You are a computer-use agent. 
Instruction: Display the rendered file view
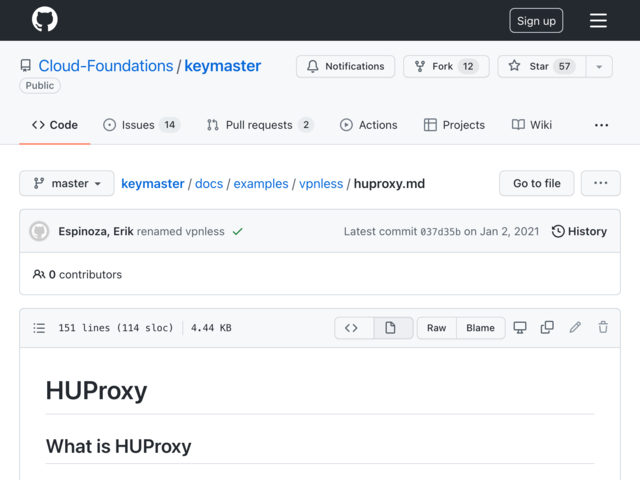point(393,328)
